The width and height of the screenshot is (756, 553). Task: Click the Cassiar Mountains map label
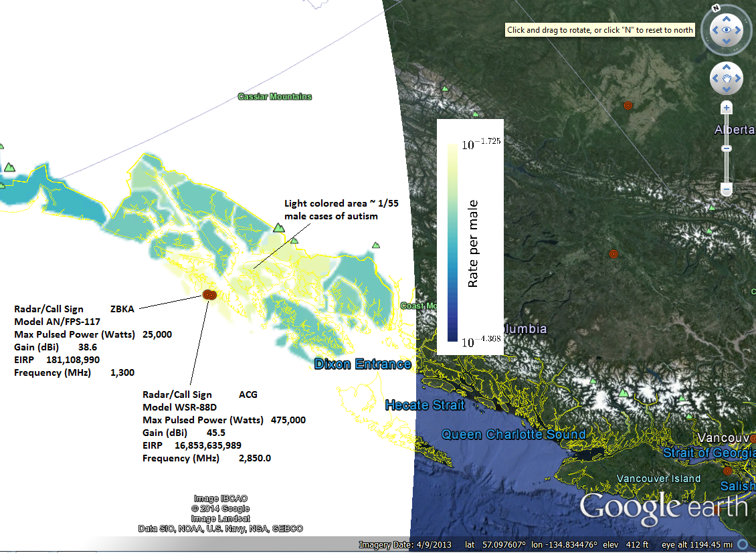(x=274, y=96)
